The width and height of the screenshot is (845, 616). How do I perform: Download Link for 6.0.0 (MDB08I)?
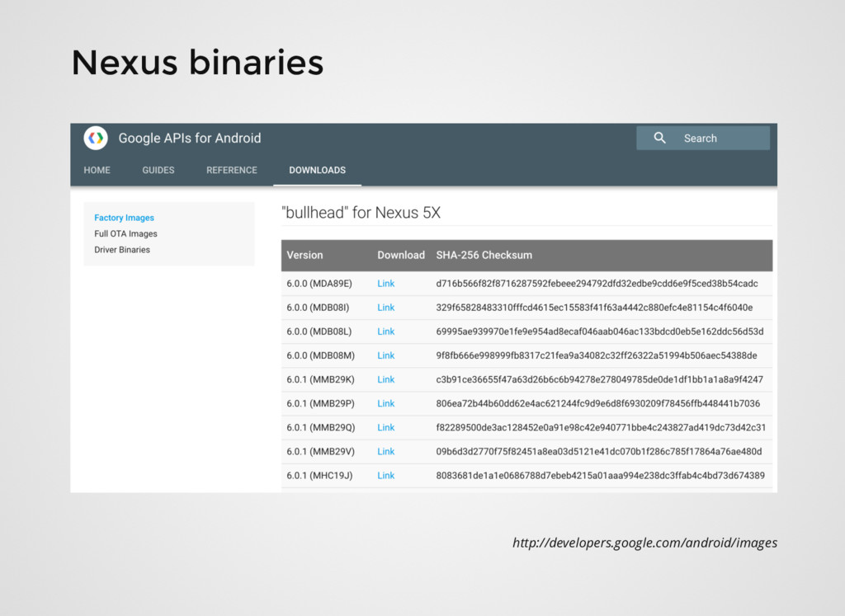pos(386,308)
